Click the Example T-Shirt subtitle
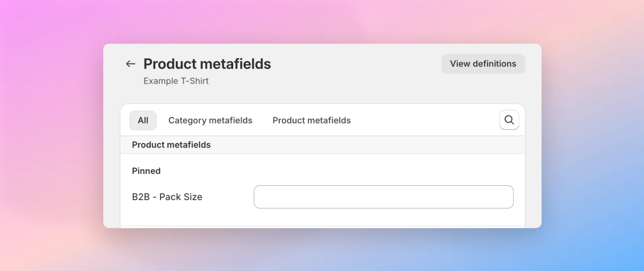The height and width of the screenshot is (271, 644). pyautogui.click(x=176, y=81)
